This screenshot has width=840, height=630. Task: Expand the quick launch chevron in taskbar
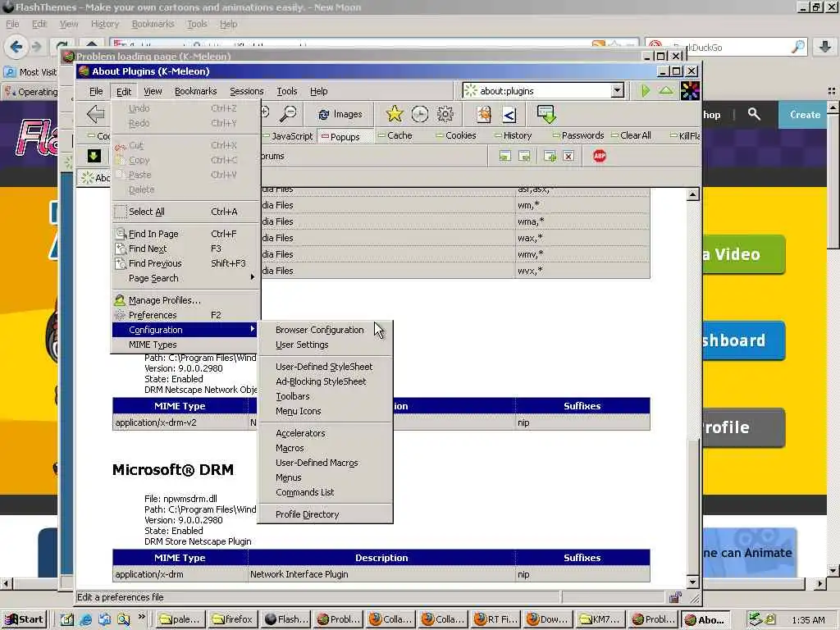pos(141,617)
